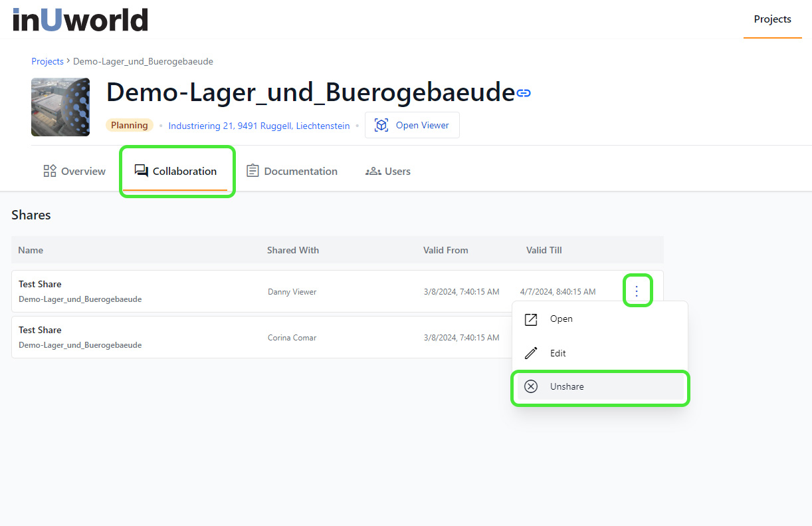The width and height of the screenshot is (812, 526).
Task: Click the copy link icon beside project title
Action: [x=524, y=93]
